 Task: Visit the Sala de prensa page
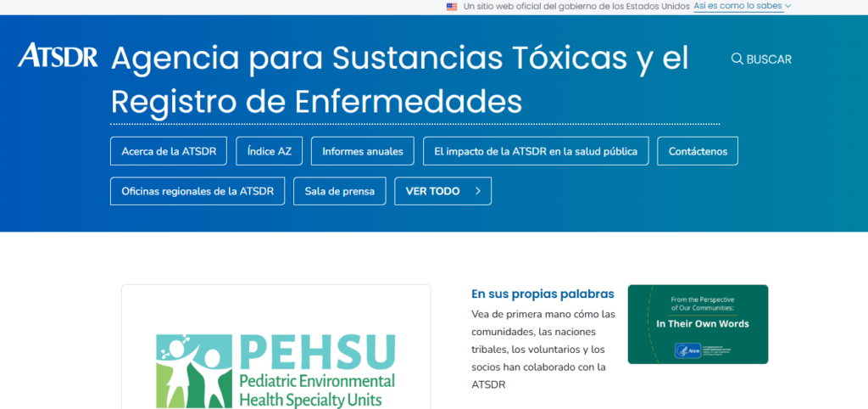339,191
